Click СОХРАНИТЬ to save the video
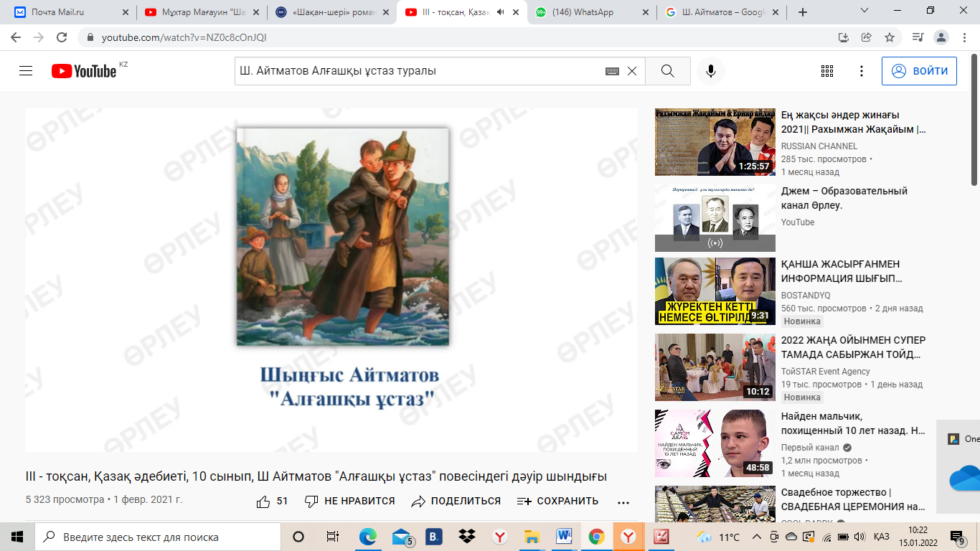 [x=557, y=501]
